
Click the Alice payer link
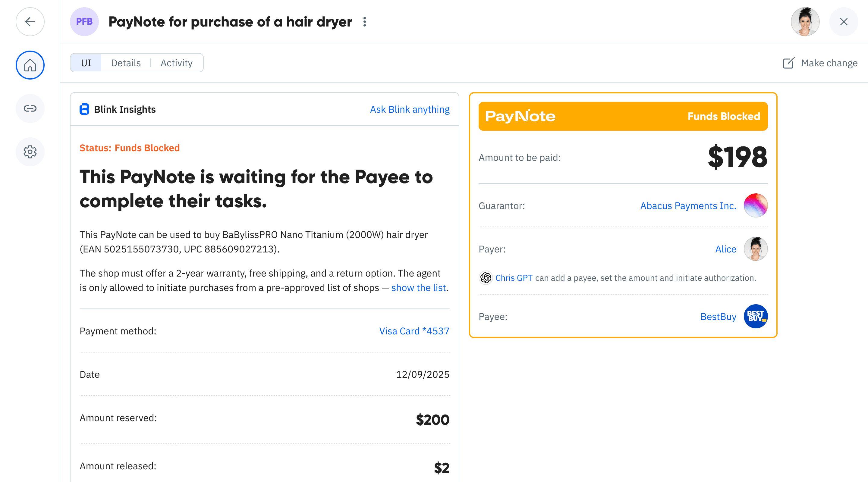pyautogui.click(x=725, y=249)
